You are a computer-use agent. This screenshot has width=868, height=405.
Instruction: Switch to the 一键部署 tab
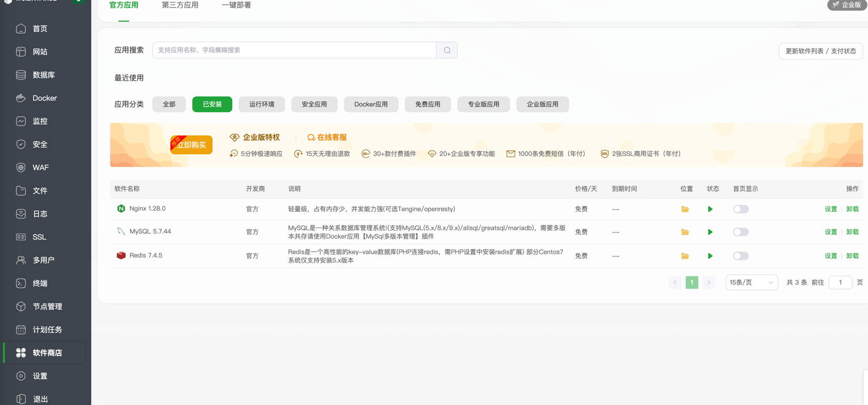[236, 5]
